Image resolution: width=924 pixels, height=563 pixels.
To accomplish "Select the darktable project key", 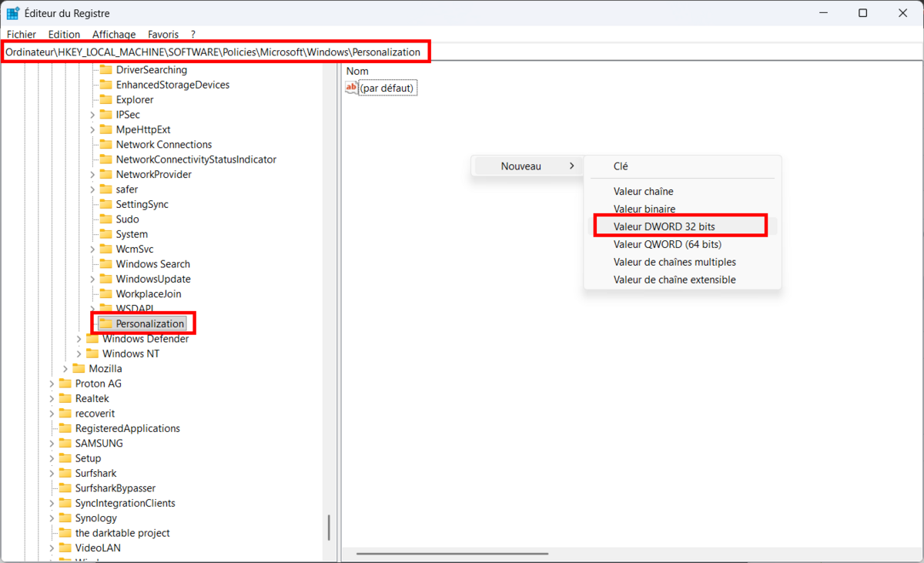I will tap(122, 533).
